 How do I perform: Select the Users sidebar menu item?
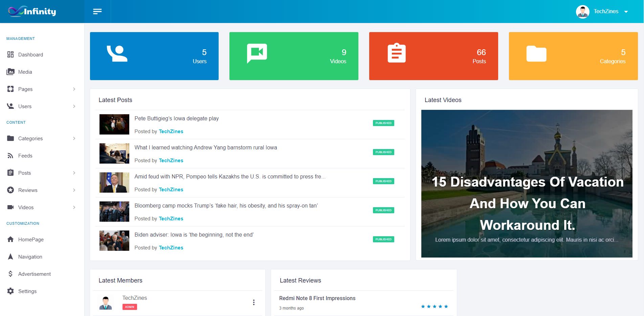[25, 106]
